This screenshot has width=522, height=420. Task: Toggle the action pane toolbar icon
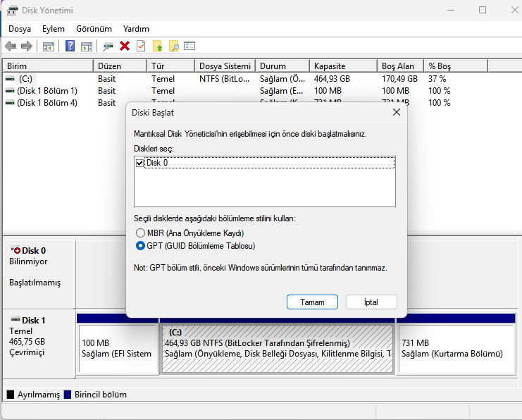[87, 47]
